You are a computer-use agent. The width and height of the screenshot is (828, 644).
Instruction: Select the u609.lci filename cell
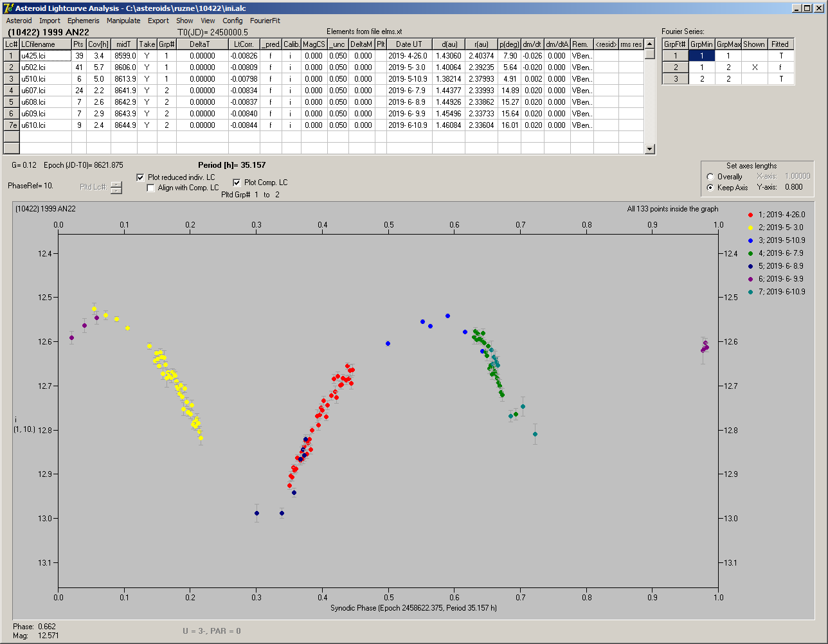tap(45, 114)
